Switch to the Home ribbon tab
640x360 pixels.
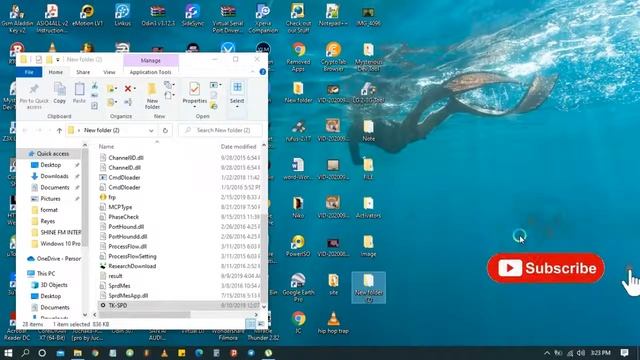click(x=56, y=72)
